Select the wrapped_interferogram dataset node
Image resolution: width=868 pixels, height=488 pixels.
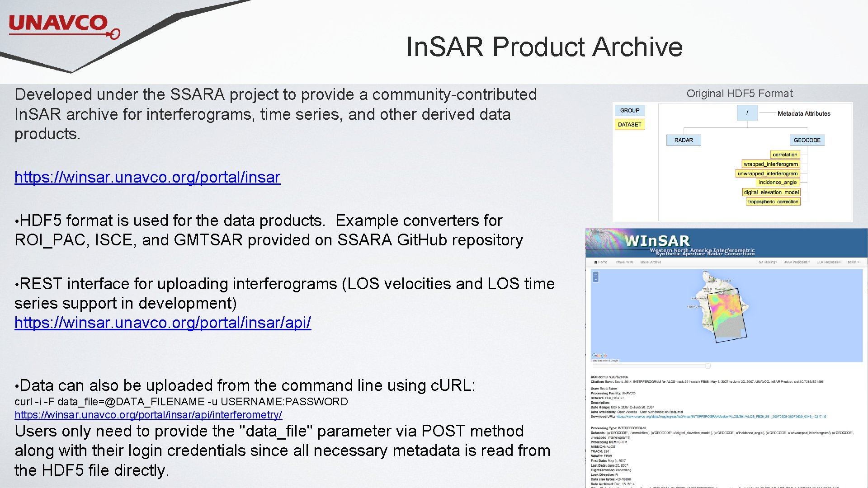[771, 164]
